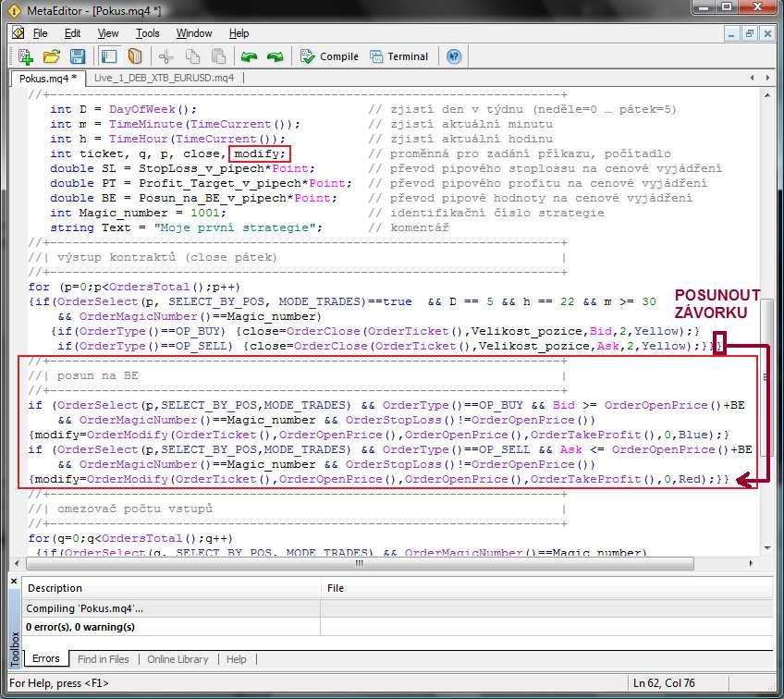Viewport: 784px width, 699px height.
Task: Open the Terminal from the toolbar
Action: [x=399, y=56]
